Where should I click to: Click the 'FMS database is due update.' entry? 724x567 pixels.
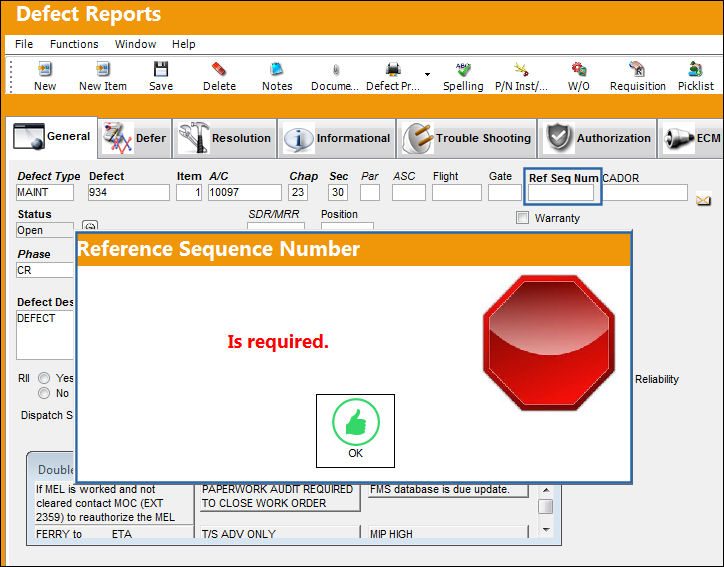coord(448,490)
